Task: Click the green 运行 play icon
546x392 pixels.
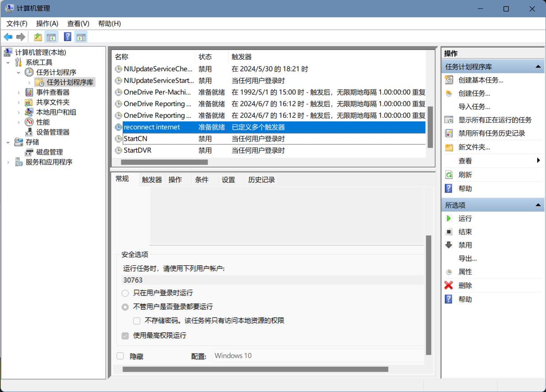Action: pyautogui.click(x=449, y=218)
